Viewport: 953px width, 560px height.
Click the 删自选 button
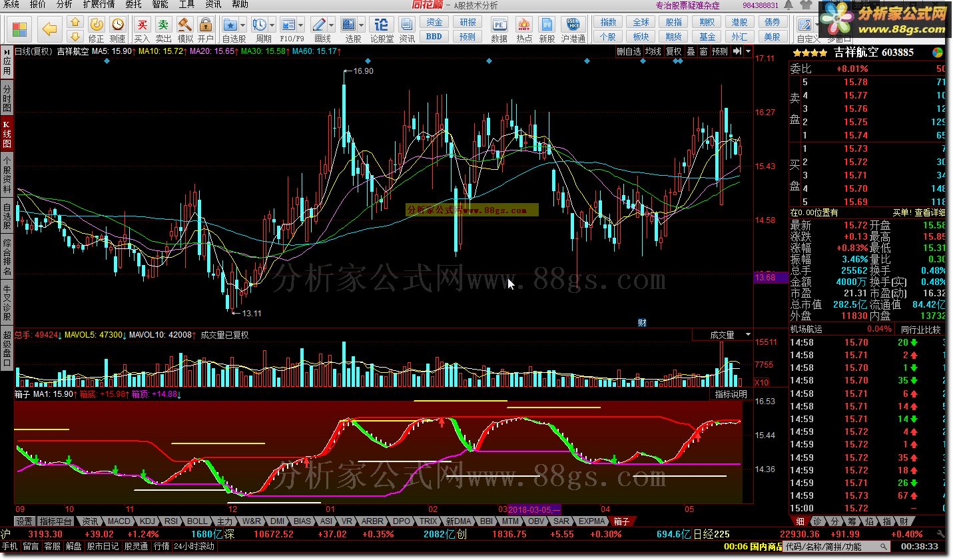point(629,51)
